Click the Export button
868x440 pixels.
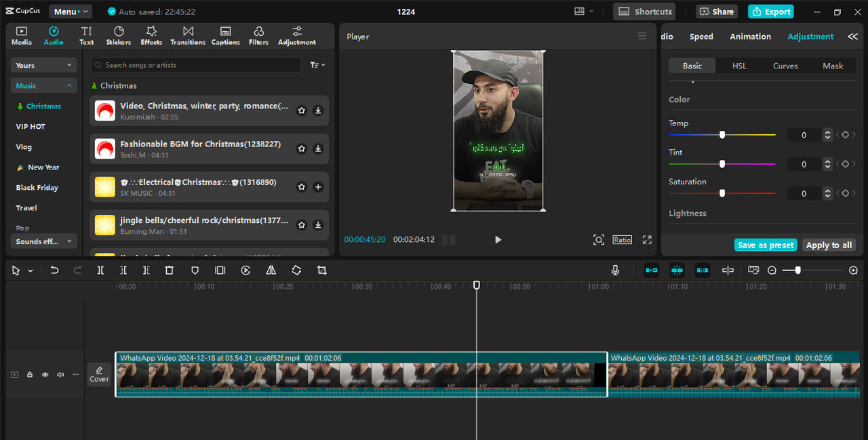click(771, 12)
